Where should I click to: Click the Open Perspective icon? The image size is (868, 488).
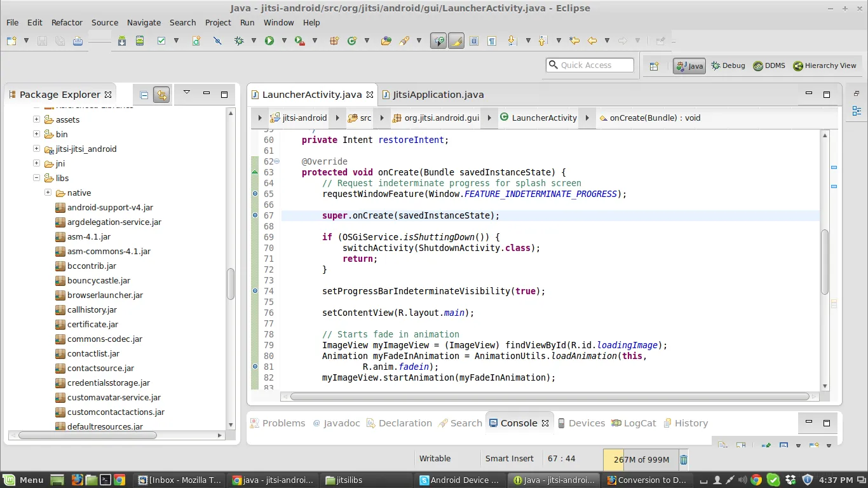[654, 66]
